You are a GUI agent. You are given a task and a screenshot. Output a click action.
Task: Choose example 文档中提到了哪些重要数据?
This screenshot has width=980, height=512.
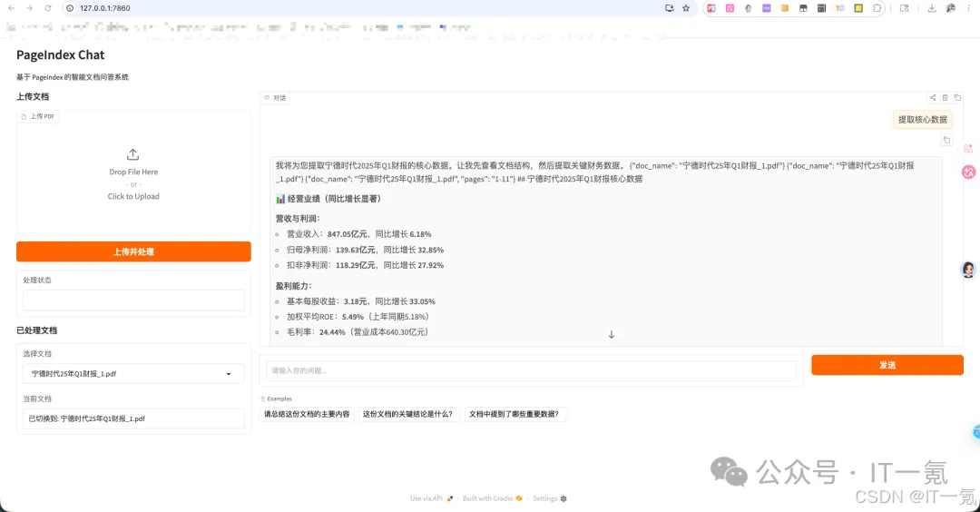tap(514, 414)
